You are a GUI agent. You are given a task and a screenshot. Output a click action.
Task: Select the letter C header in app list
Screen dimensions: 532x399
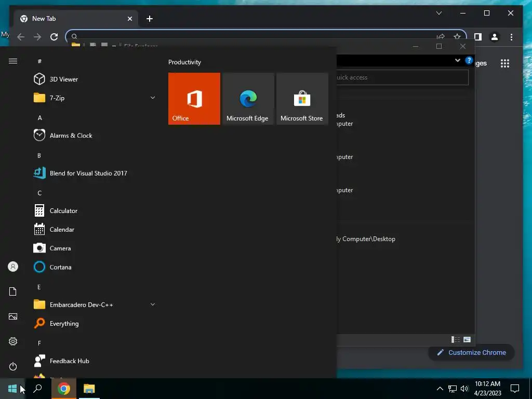point(39,193)
